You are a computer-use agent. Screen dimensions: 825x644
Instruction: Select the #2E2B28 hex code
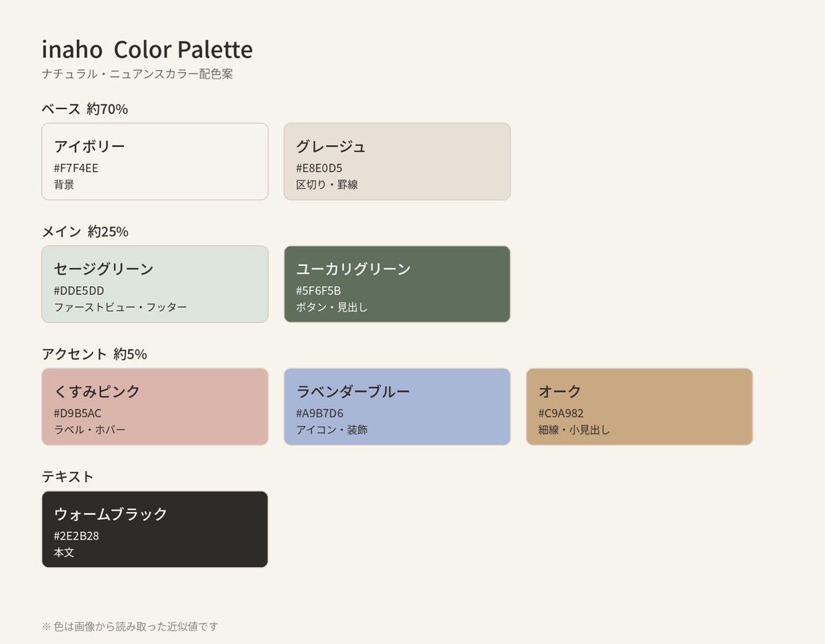[76, 536]
